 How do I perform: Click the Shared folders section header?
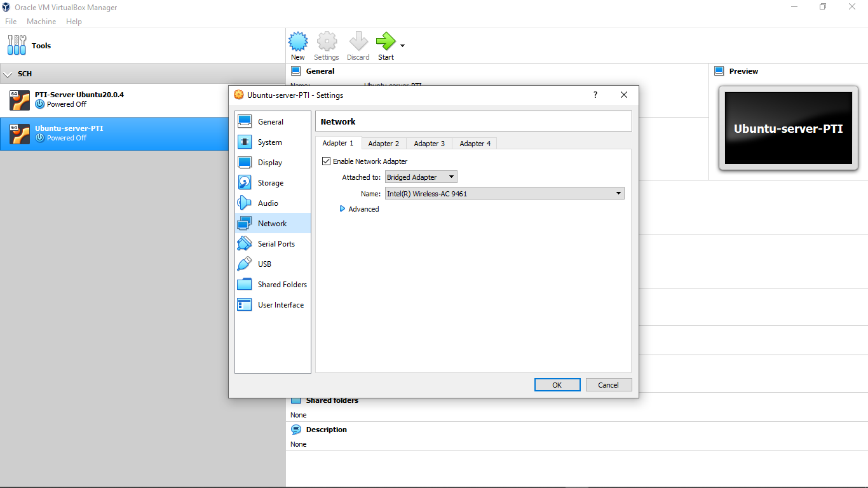pos(332,400)
